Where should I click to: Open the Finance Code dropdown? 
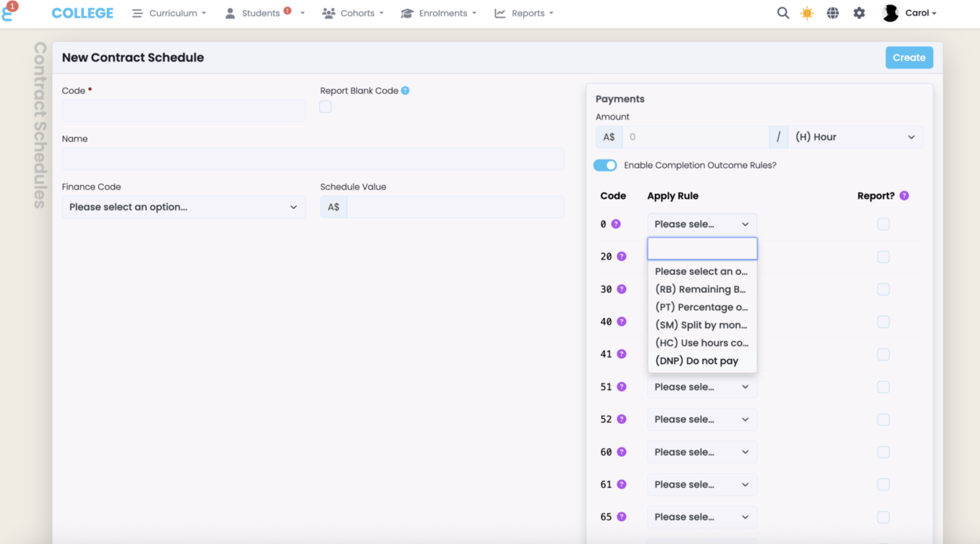coord(183,207)
